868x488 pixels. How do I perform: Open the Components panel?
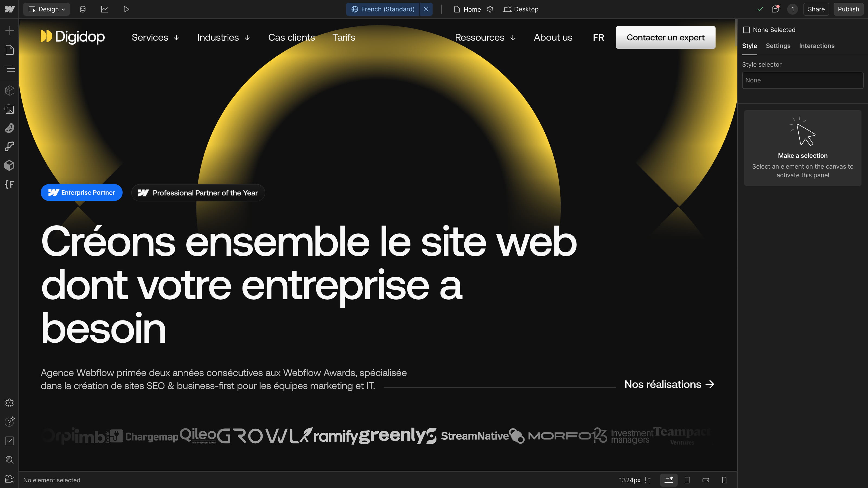pos(9,90)
